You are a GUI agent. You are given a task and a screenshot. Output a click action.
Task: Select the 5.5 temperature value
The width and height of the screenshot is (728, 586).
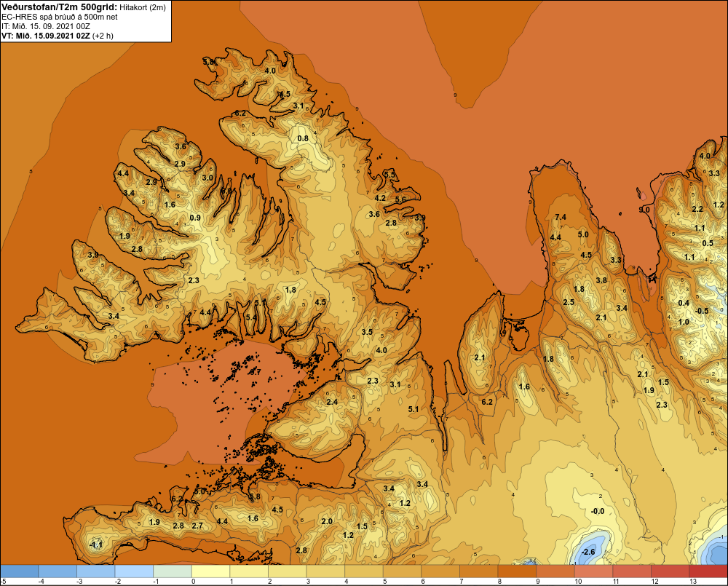pyautogui.click(x=390, y=175)
